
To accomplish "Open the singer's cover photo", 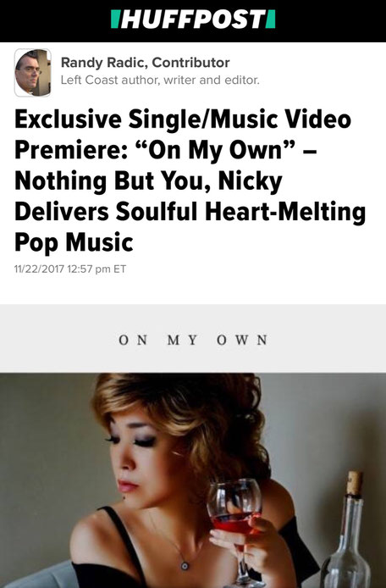I will (x=193, y=480).
